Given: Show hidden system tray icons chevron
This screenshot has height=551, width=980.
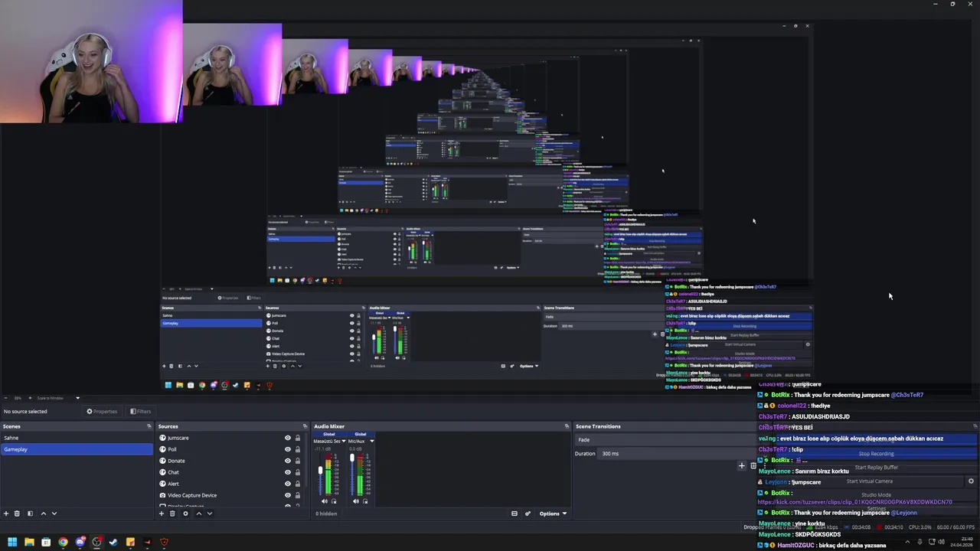Looking at the screenshot, I should click(x=908, y=542).
